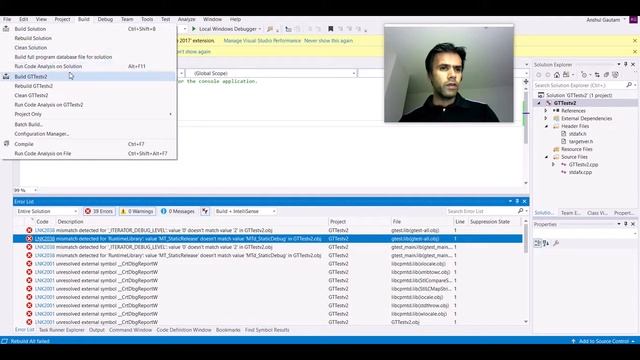The height and width of the screenshot is (360, 640).
Task: Expand the External Dependencies node
Action: click(x=546, y=118)
